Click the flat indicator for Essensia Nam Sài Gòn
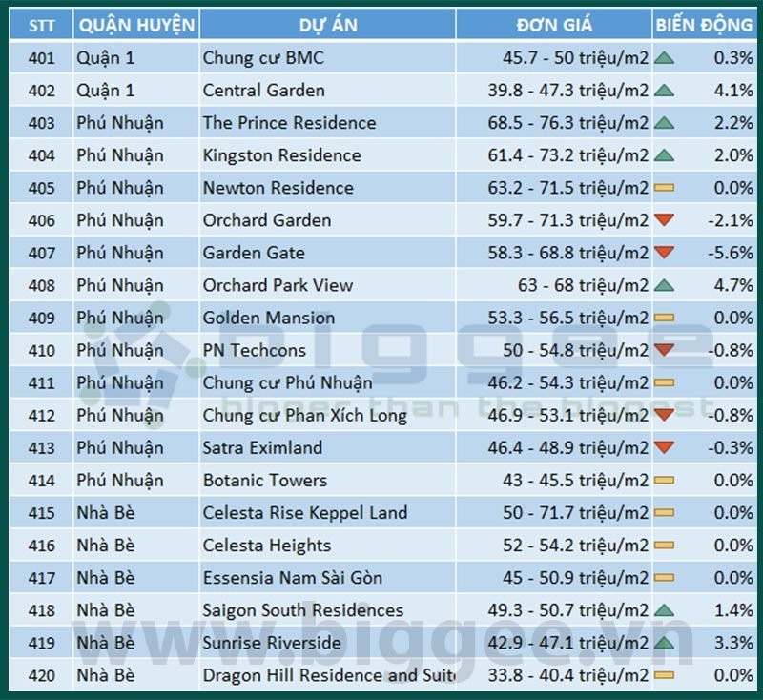763x700 pixels. 664,578
